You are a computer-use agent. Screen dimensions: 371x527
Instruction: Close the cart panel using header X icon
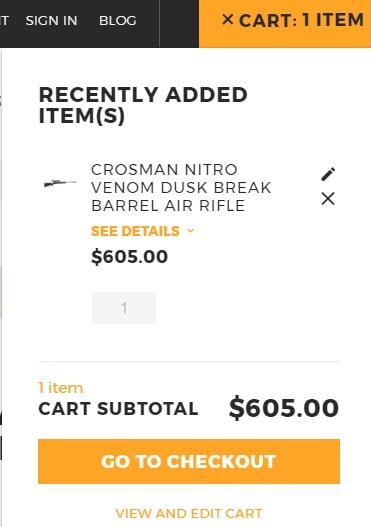[x=228, y=19]
